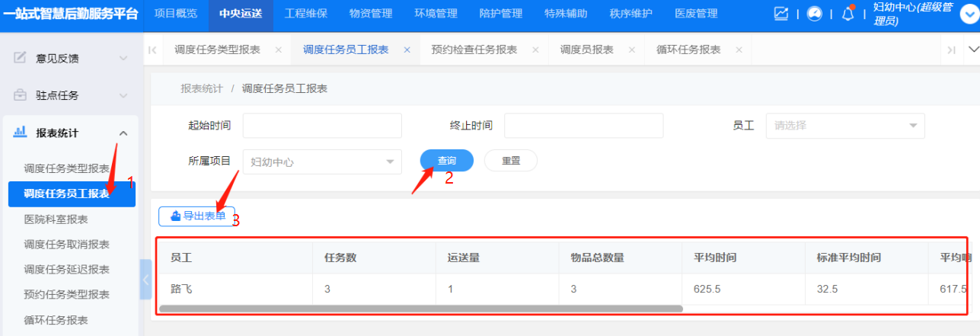Click the 终止时间 date input field
The image size is (980, 336).
584,126
